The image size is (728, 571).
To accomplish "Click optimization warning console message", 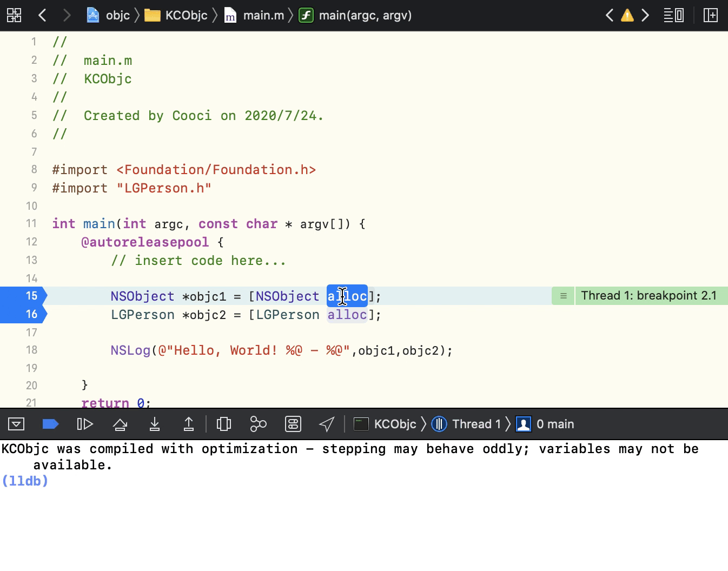I will coord(350,456).
